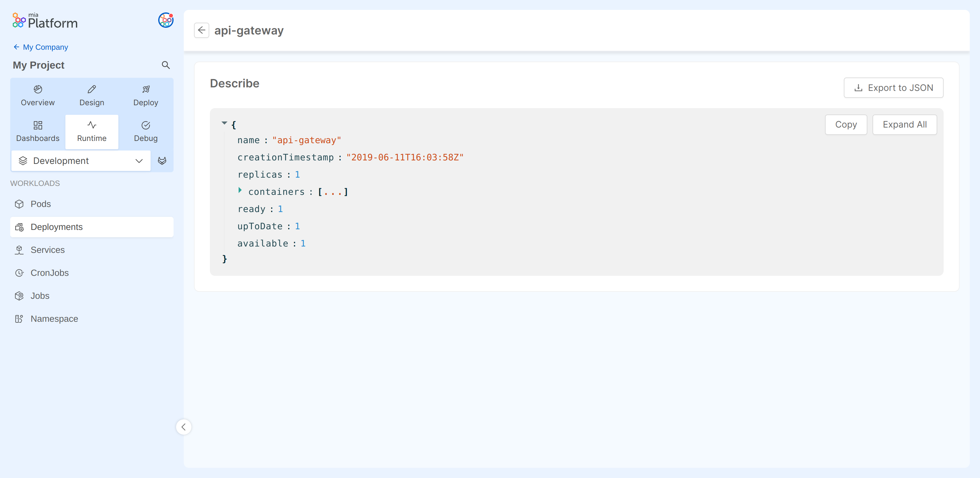Collapse the root JSON object triangle

[225, 123]
